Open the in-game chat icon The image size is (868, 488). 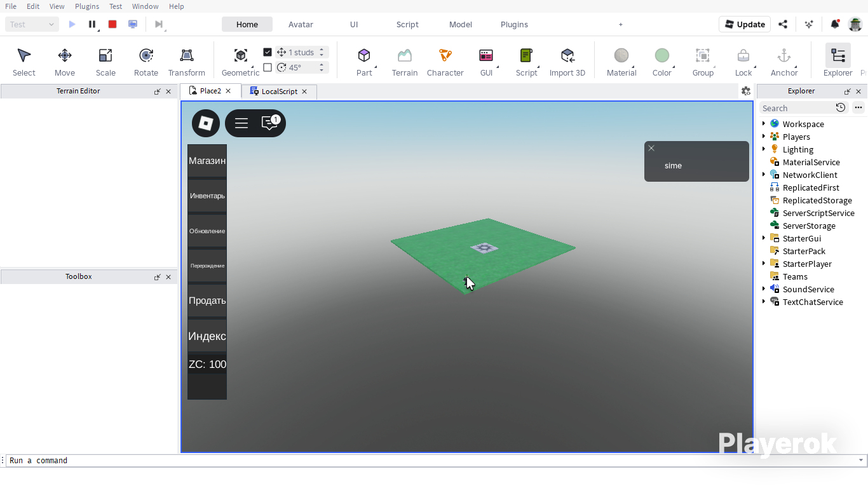click(270, 123)
